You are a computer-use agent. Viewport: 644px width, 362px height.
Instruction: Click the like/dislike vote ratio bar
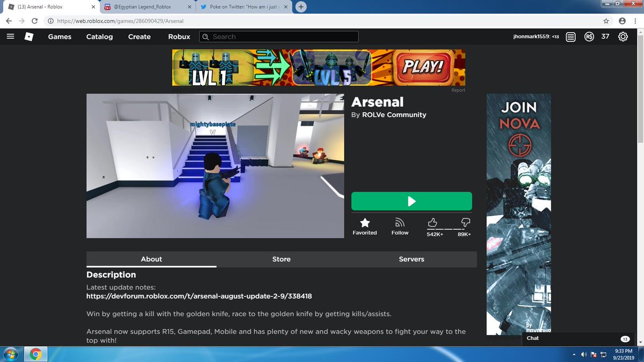(x=449, y=229)
